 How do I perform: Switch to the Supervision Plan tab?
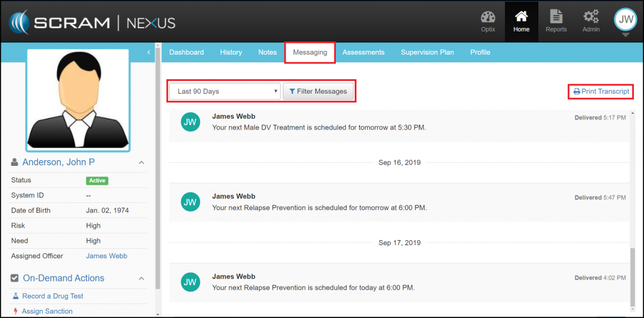(427, 53)
